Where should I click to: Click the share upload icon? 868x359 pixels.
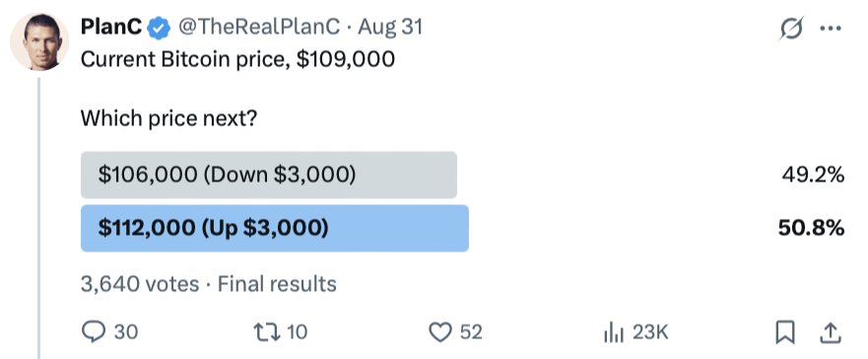[x=830, y=332]
